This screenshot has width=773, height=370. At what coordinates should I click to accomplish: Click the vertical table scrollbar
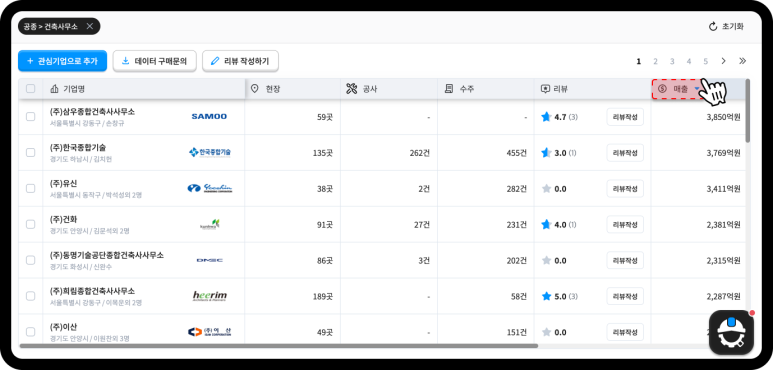tap(748, 111)
